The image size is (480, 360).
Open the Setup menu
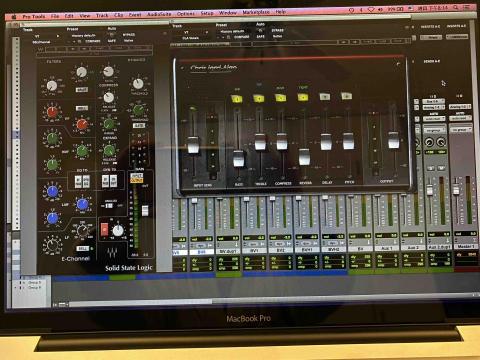(207, 13)
